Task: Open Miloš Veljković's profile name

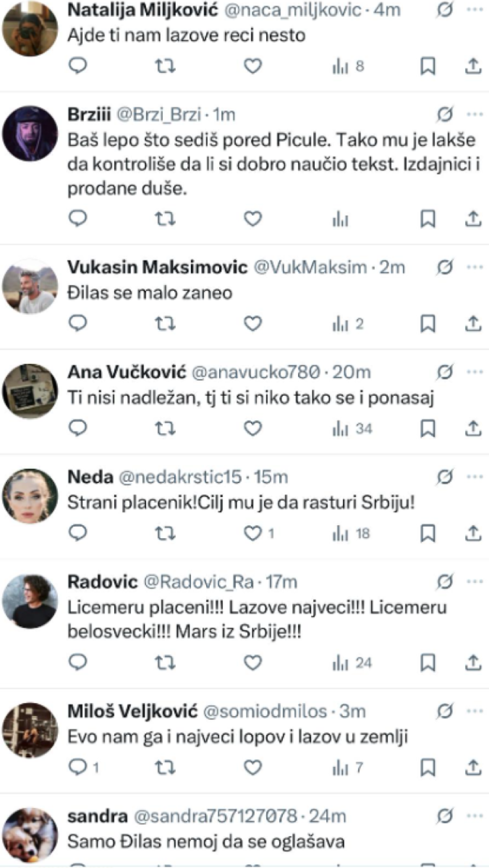Action: [x=132, y=711]
